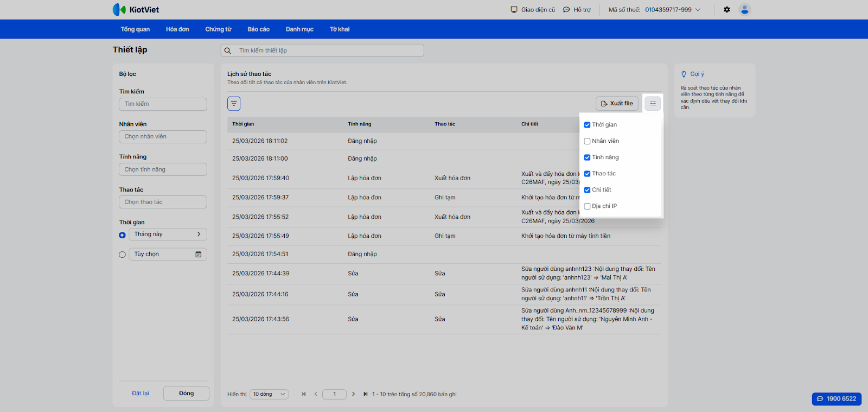Enable the Nhân viên column checkbox
868x412 pixels.
pyautogui.click(x=587, y=141)
